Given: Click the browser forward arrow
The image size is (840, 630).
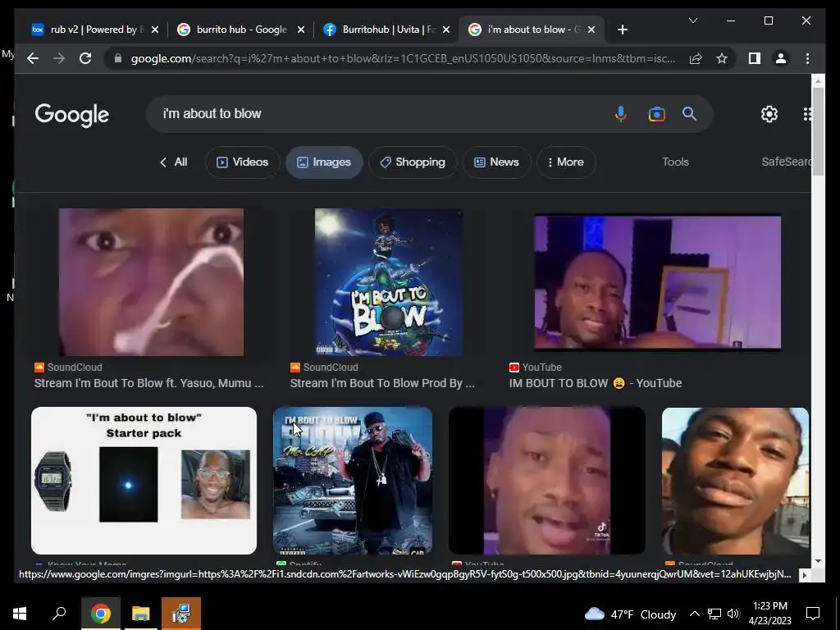Looking at the screenshot, I should 59,58.
